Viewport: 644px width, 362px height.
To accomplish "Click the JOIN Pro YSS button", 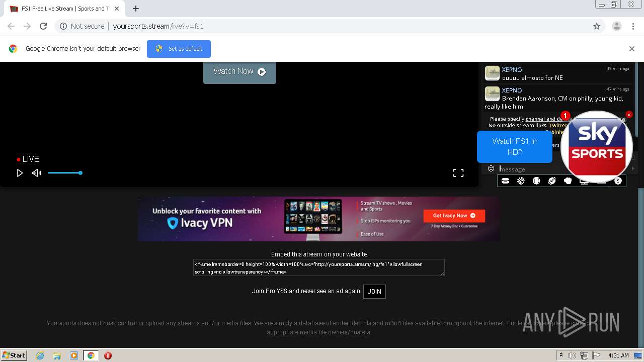I will pos(374,292).
